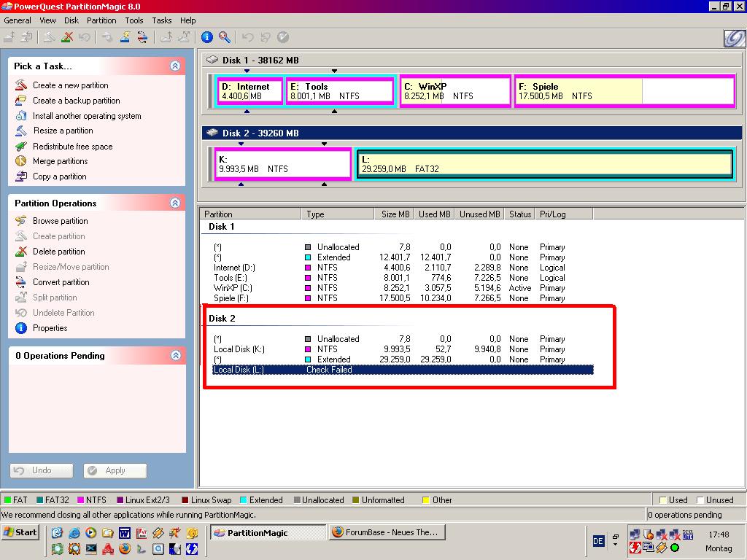Click the grayed Undo last change toolbar icon
The width and height of the screenshot is (747, 560).
[248, 37]
